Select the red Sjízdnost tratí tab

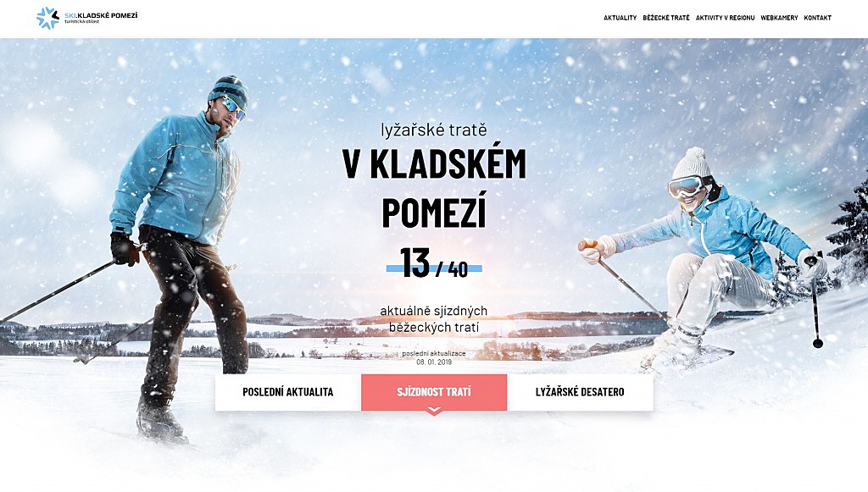click(x=434, y=392)
